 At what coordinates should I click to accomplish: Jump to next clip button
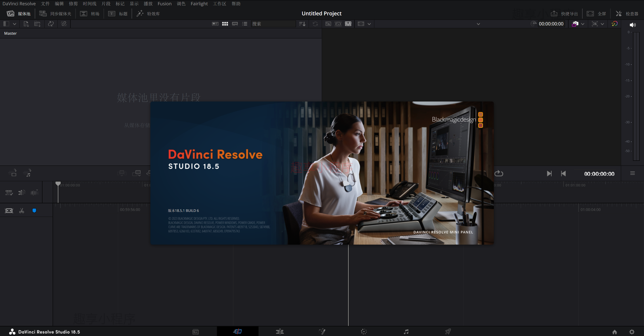coord(549,174)
